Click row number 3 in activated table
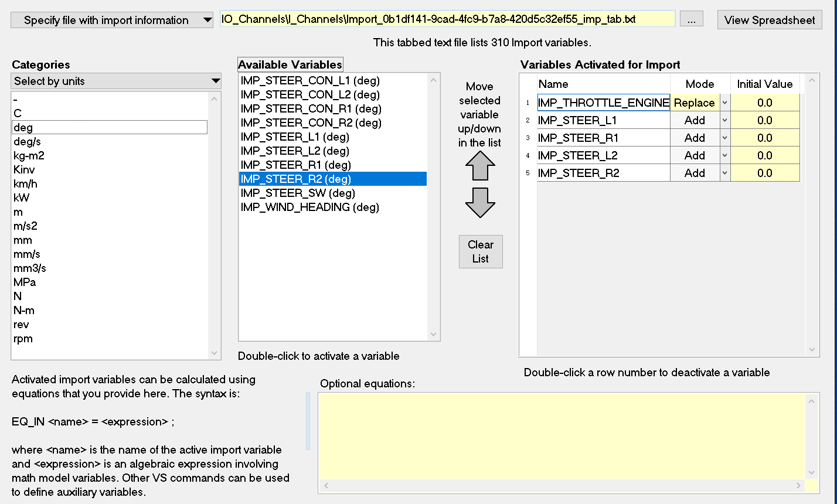The image size is (837, 504). tap(528, 138)
